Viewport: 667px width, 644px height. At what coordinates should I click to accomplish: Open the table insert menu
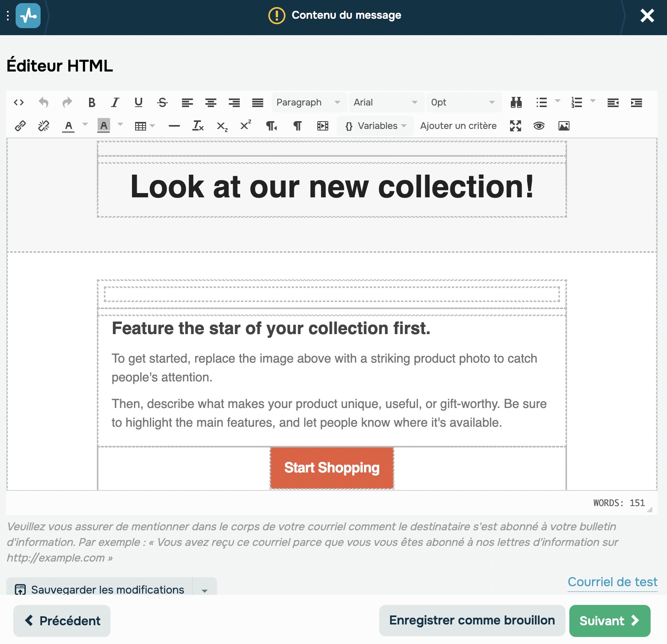144,126
